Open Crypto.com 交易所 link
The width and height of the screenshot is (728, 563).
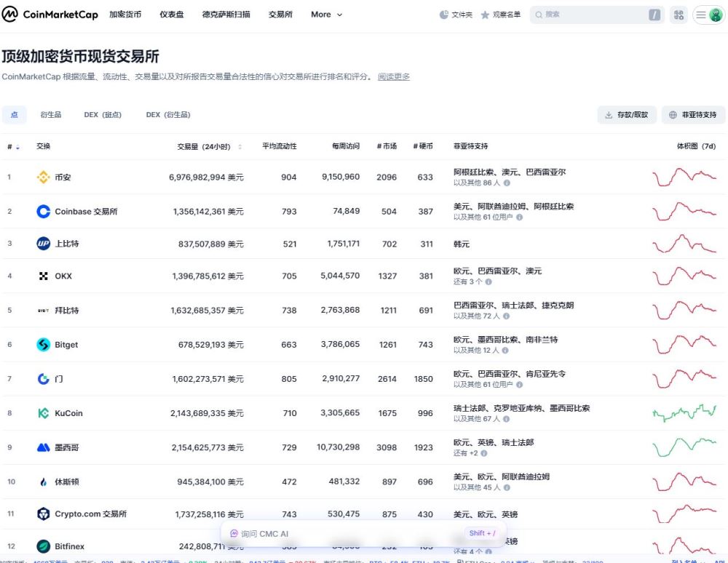(90, 514)
